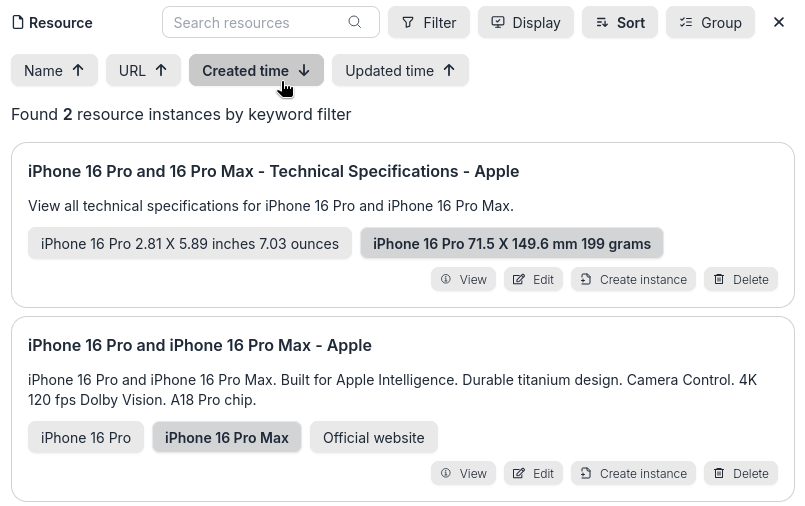Sort resources by Name
This screenshot has height=506, width=805.
click(x=54, y=70)
